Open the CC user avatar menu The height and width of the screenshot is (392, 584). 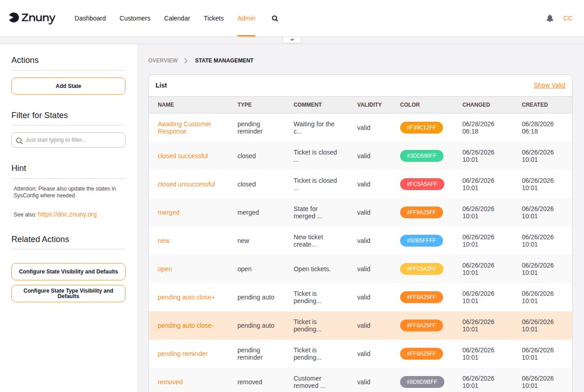(568, 18)
